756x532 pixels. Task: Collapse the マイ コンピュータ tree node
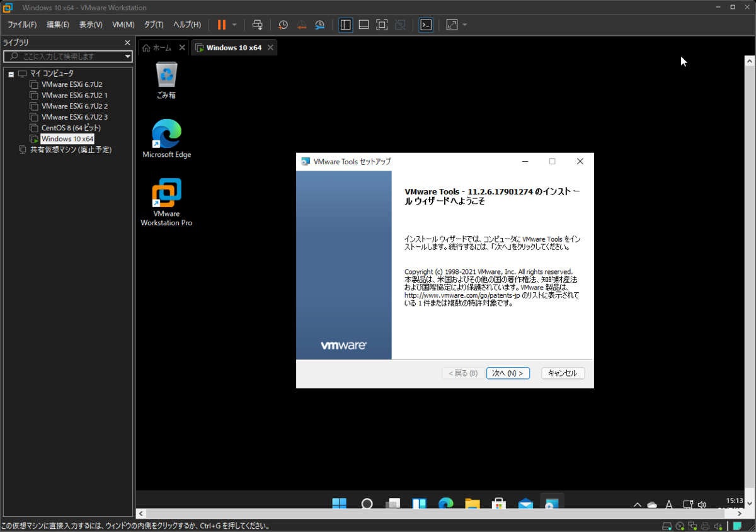coord(11,74)
